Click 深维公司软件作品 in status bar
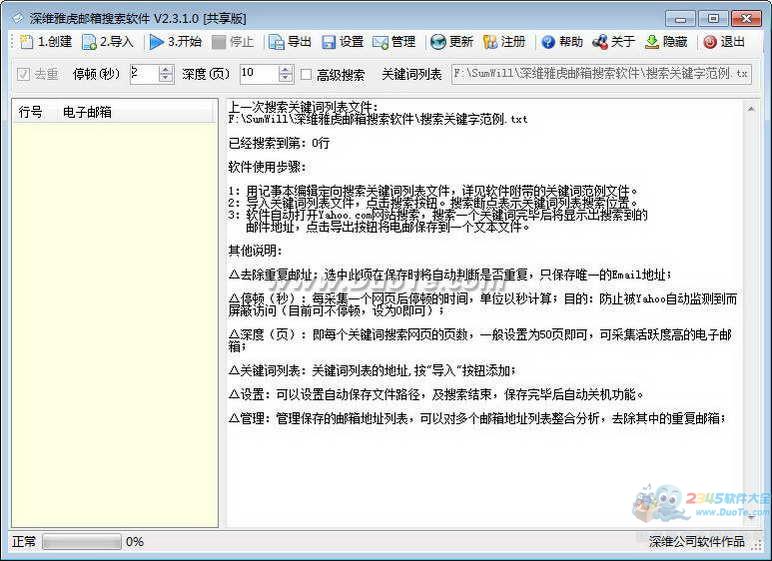 point(696,542)
